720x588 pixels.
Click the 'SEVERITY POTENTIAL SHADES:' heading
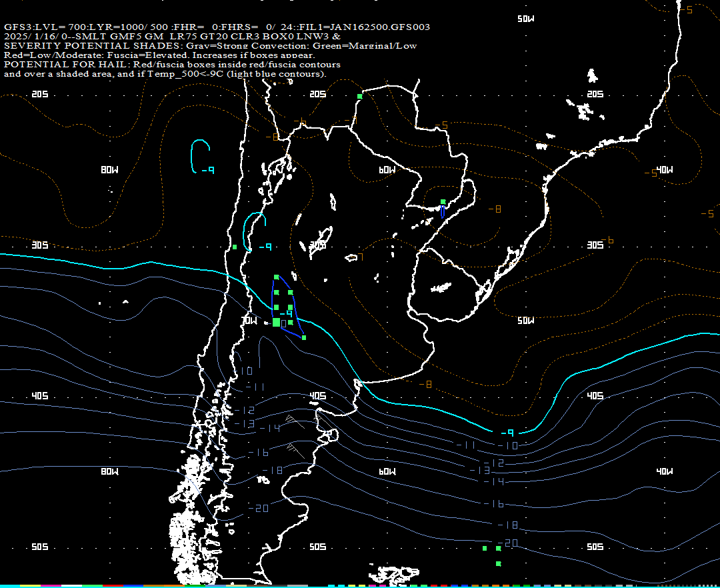93,45
